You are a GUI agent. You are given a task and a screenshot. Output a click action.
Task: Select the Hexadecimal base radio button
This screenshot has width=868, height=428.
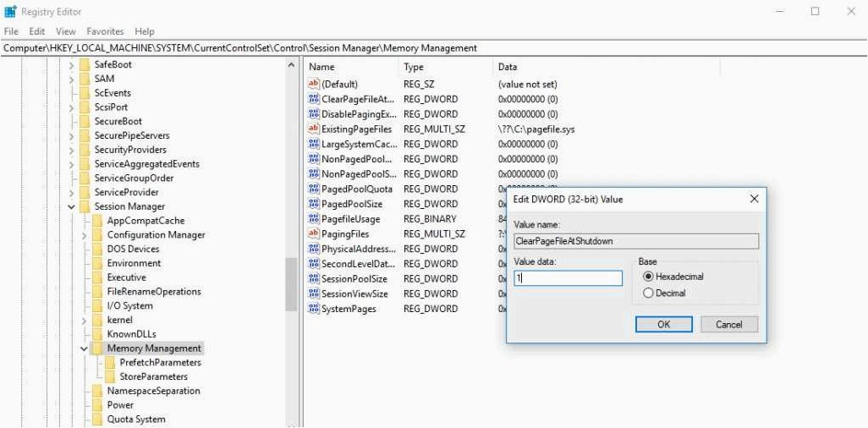[648, 277]
